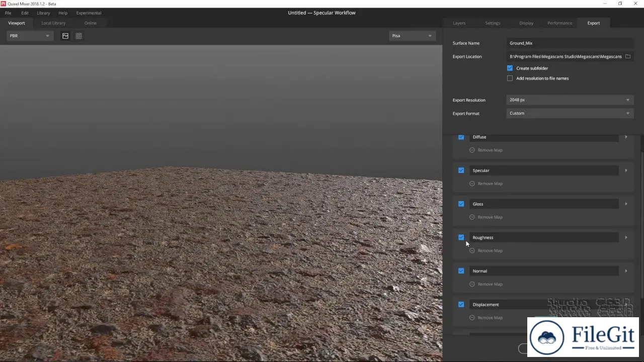Open the Library menu
The width and height of the screenshot is (644, 362).
[x=43, y=13]
